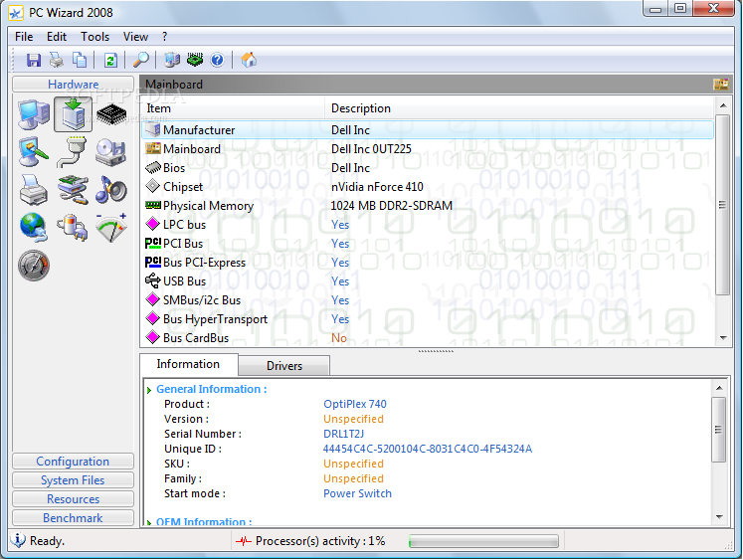Select the Mainboard Dell Inc 0UT225 row
The width and height of the screenshot is (743, 560).
click(428, 149)
